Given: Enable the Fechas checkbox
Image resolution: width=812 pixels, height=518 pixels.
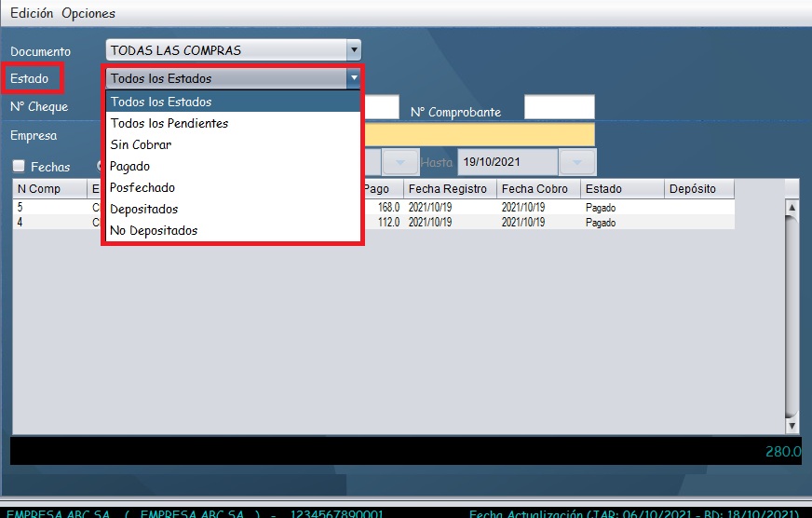Looking at the screenshot, I should pos(19,167).
